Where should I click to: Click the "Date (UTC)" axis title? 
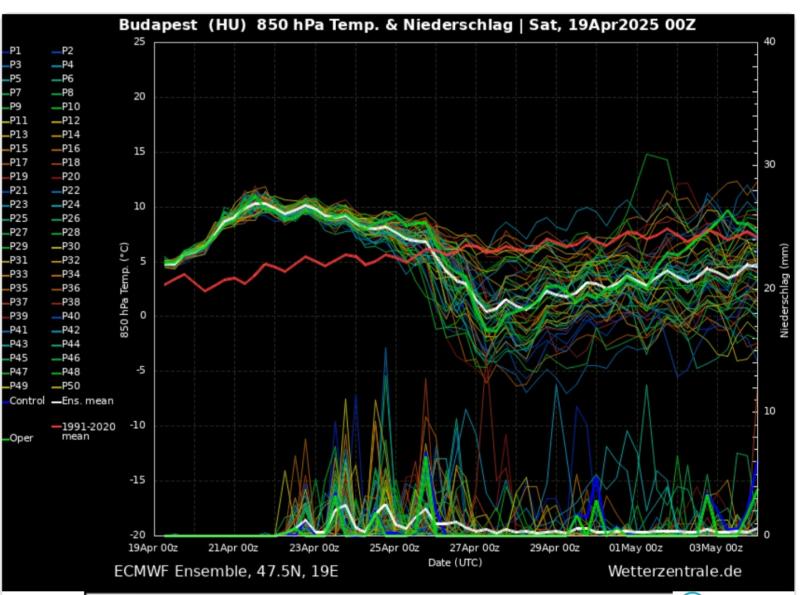coord(455,562)
